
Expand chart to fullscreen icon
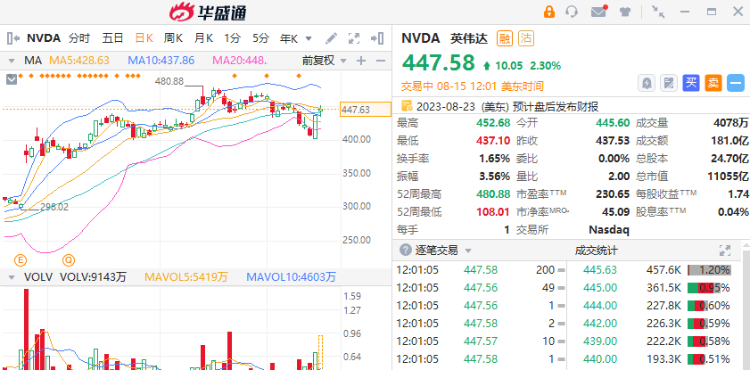tap(354, 38)
